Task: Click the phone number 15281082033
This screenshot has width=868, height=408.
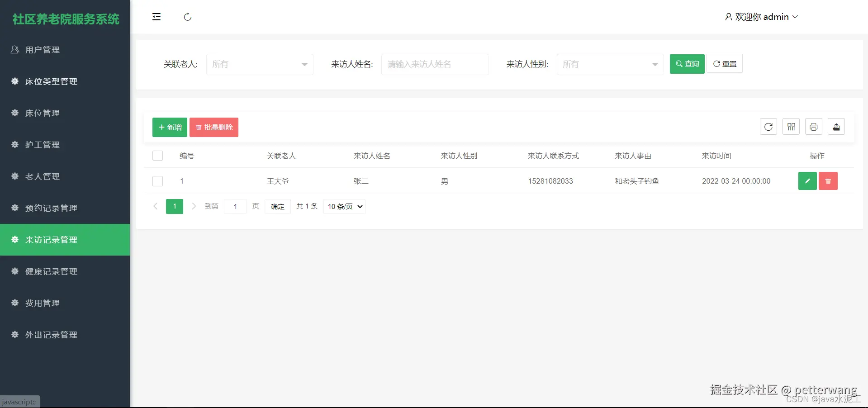Action: (x=550, y=181)
